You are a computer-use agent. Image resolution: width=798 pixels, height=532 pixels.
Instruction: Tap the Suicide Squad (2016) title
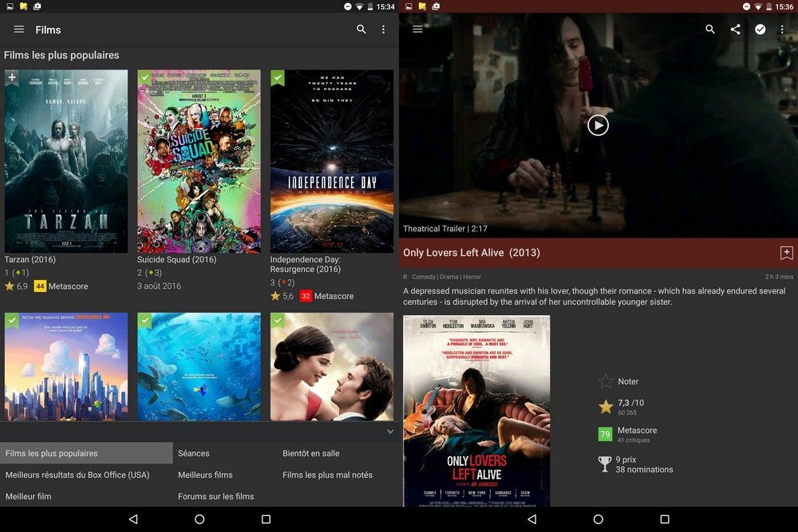(x=176, y=259)
